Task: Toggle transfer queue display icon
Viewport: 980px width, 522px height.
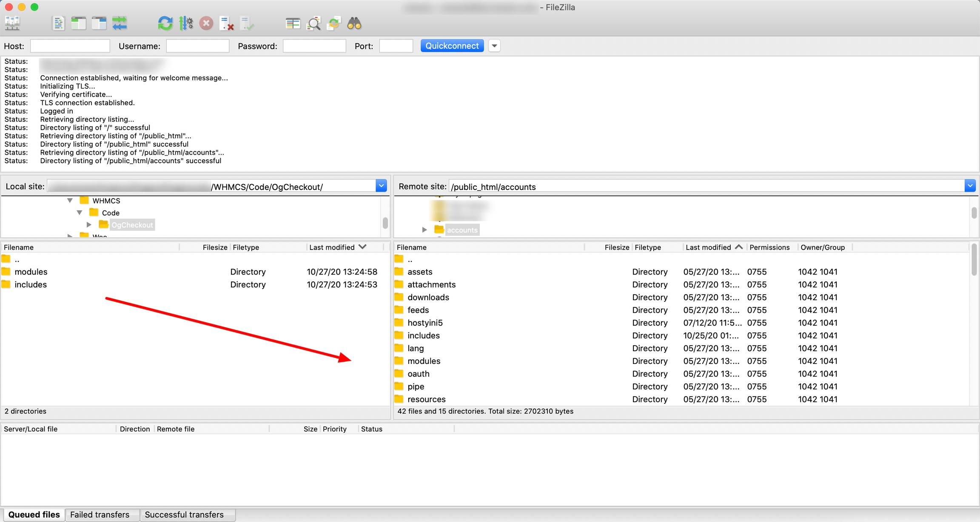Action: pos(120,23)
